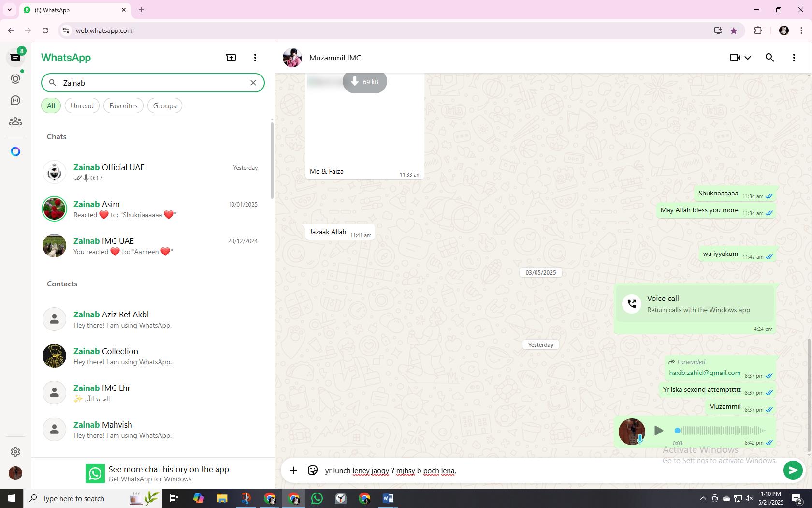This screenshot has width=812, height=508.
Task: Search within the Muzammil IMC conversation
Action: click(770, 58)
